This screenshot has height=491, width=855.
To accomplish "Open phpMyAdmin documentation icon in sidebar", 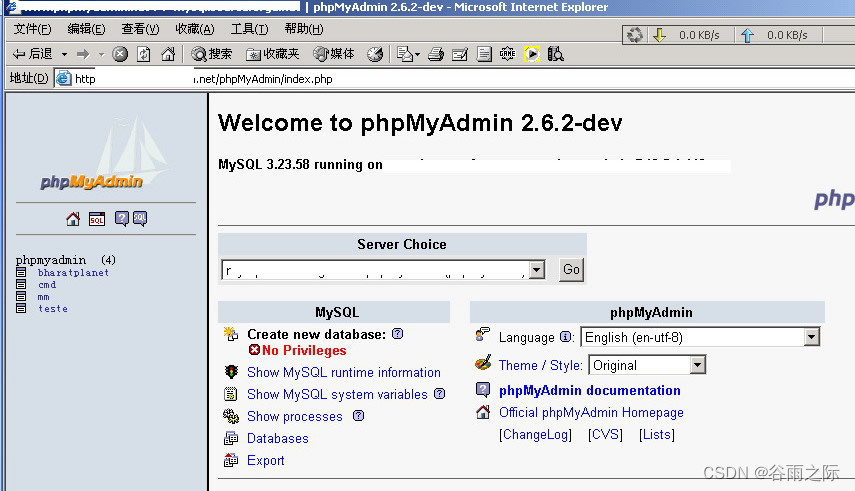I will pos(122,219).
